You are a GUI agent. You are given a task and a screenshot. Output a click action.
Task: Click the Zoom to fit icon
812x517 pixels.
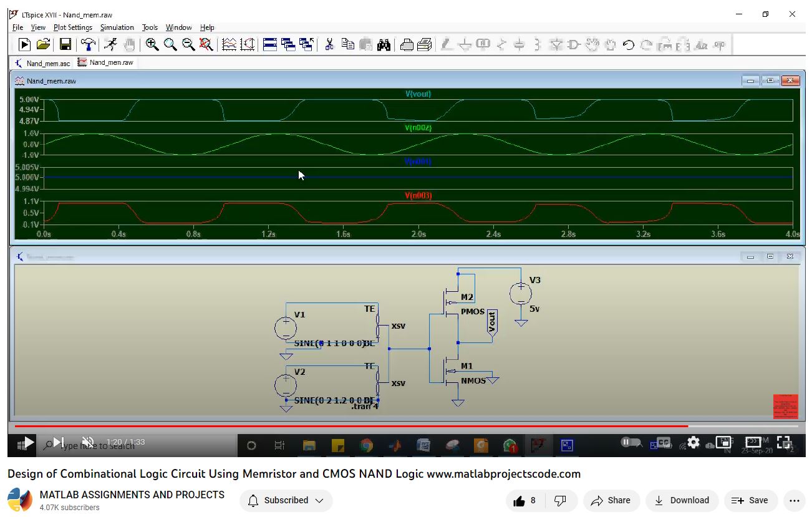[x=206, y=44]
